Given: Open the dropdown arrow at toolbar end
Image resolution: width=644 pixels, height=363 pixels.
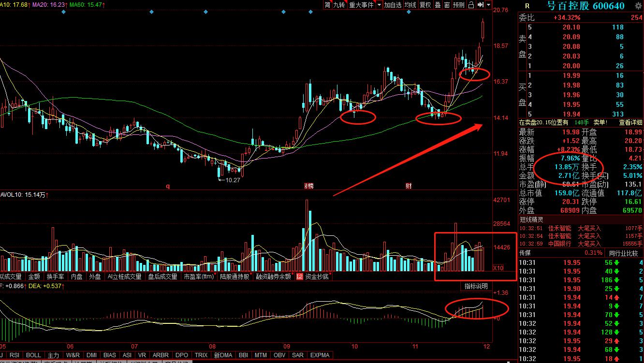Looking at the screenshot, I should point(489,5).
